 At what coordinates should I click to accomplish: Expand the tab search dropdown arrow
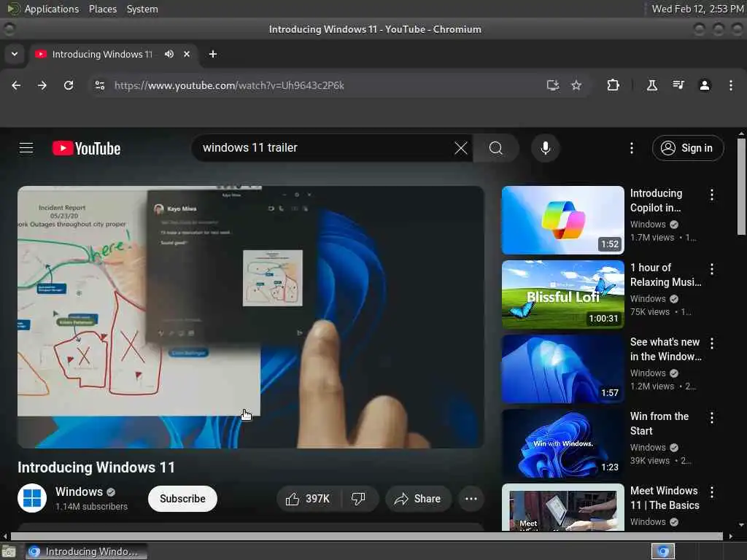tap(15, 54)
